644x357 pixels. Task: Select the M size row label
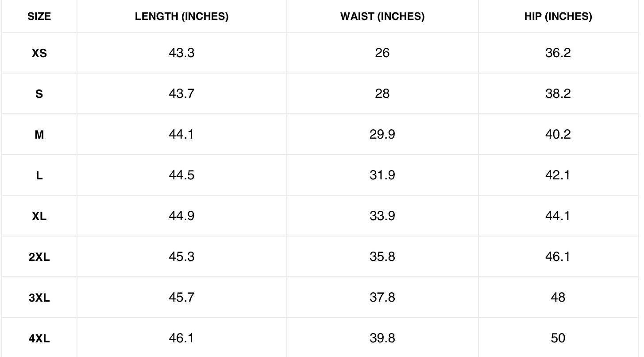point(39,135)
